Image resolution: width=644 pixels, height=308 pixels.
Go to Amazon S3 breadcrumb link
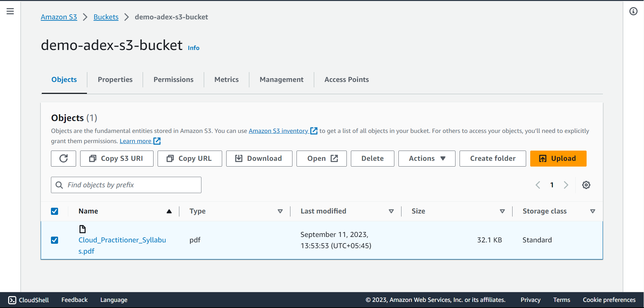point(59,17)
